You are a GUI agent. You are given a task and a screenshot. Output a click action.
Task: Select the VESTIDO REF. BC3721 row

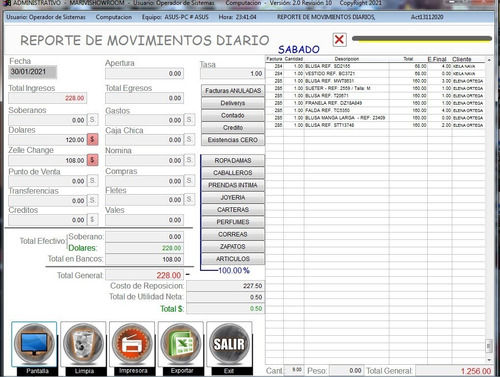(x=375, y=74)
